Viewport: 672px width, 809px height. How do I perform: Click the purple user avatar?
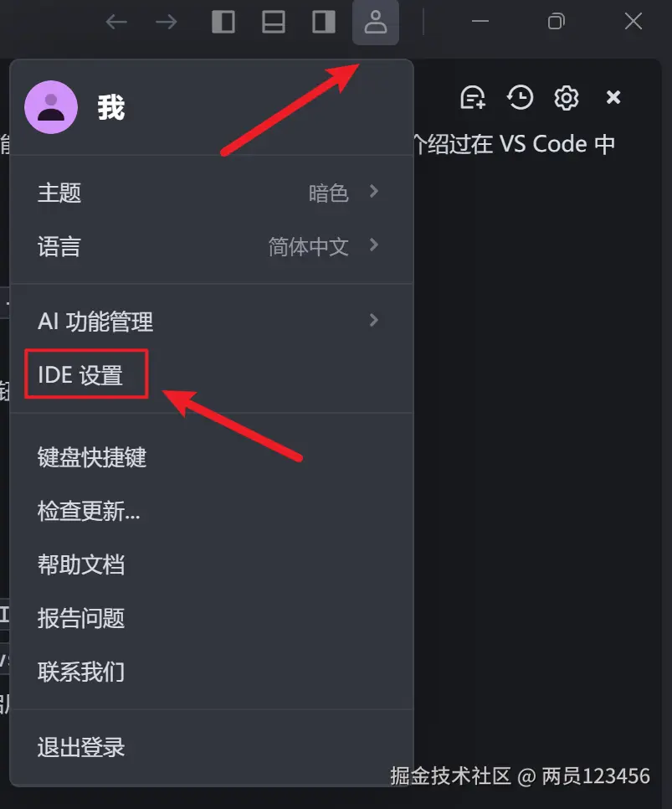51,107
